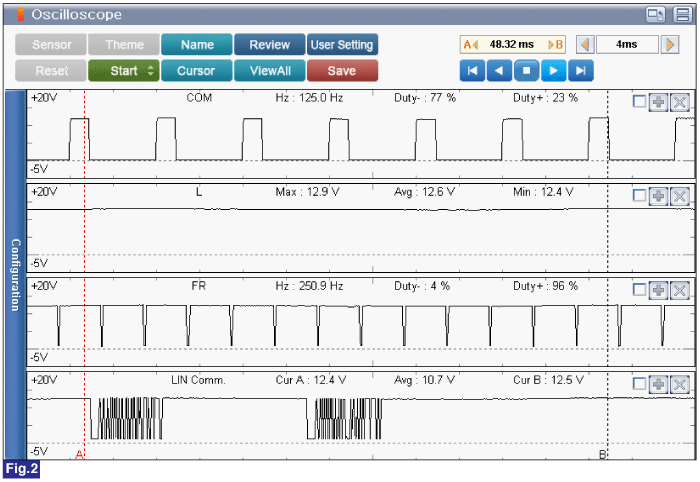Click the Avg : 12.6 V reading
700x482 pixels.
click(425, 192)
